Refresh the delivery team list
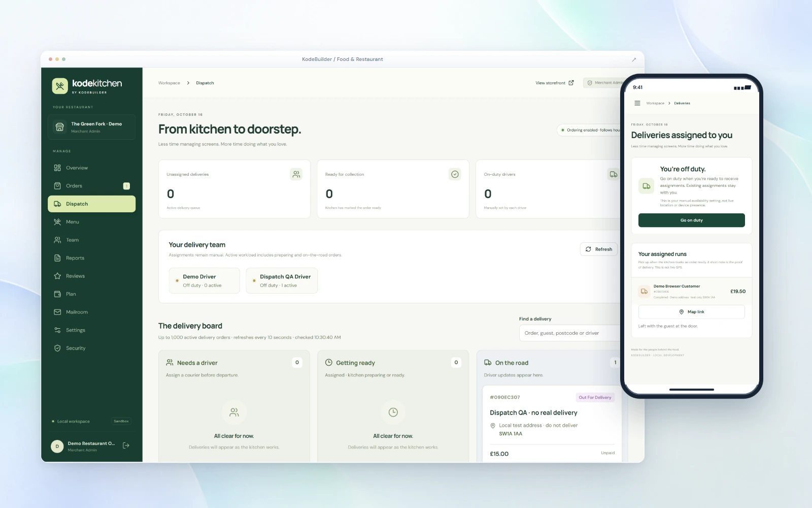 (599, 249)
